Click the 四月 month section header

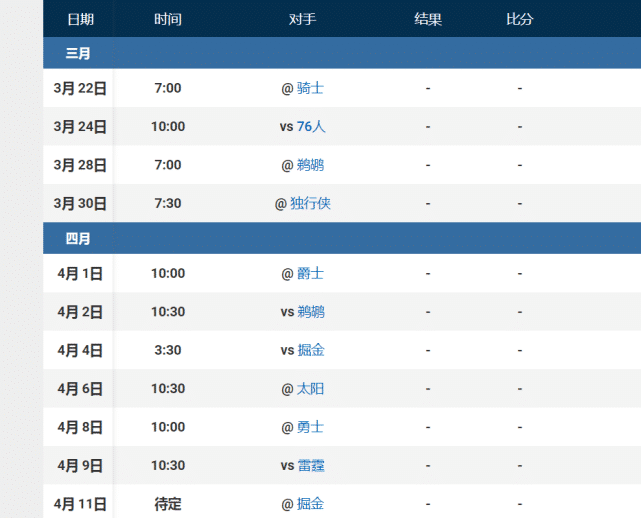(x=78, y=238)
